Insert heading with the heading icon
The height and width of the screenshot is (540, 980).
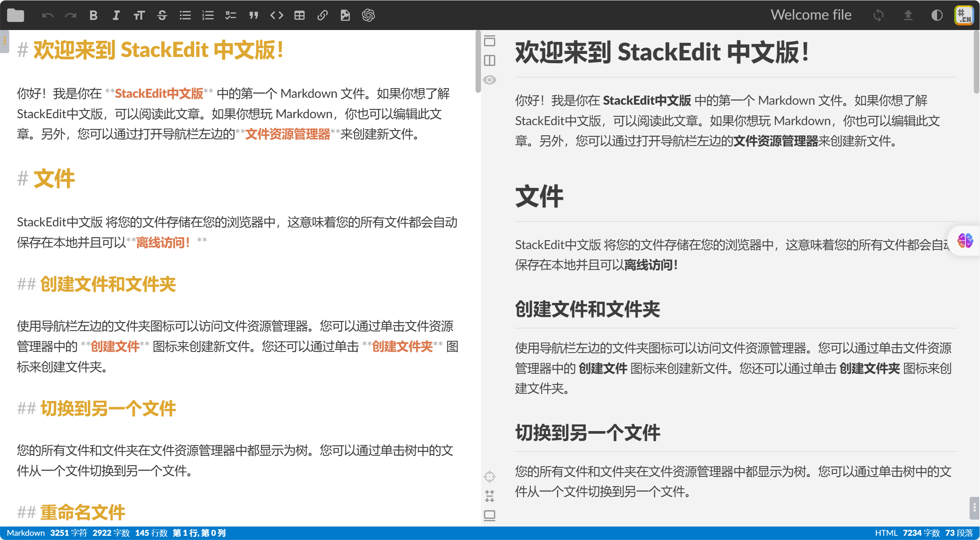coord(139,15)
